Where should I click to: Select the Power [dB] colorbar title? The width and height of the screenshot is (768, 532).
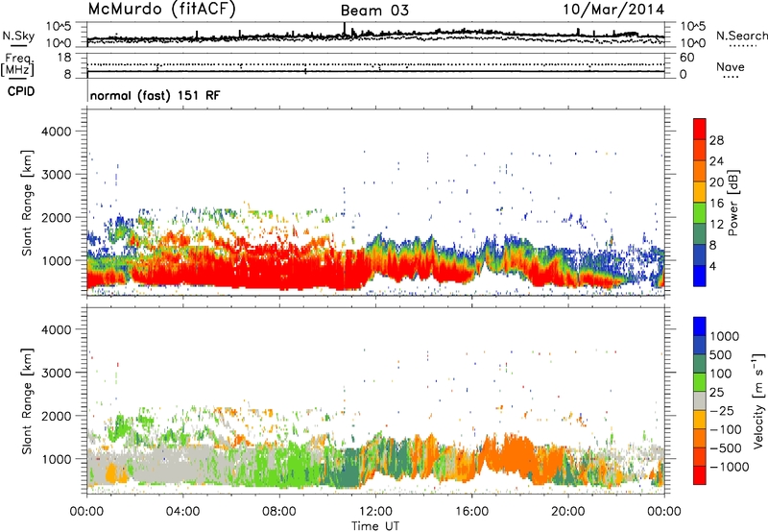(733, 203)
